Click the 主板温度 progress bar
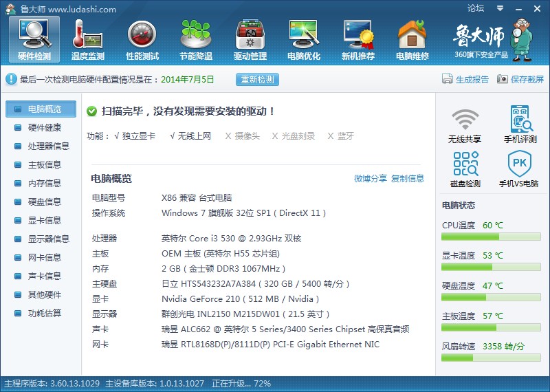The height and width of the screenshot is (392, 550). click(x=491, y=327)
